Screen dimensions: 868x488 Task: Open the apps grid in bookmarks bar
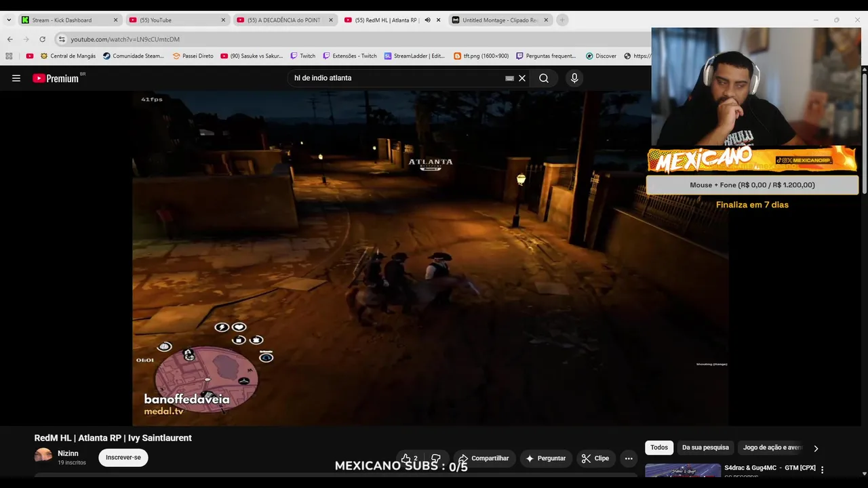point(9,56)
